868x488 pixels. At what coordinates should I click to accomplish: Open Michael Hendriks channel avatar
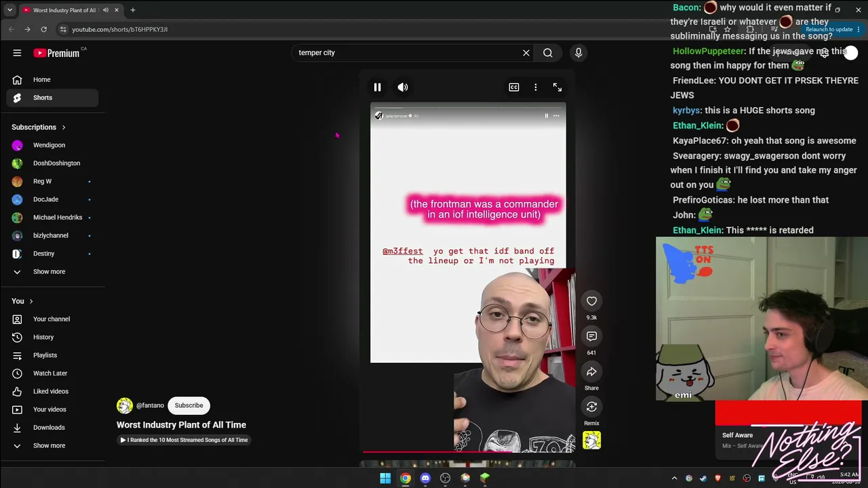tap(17, 218)
